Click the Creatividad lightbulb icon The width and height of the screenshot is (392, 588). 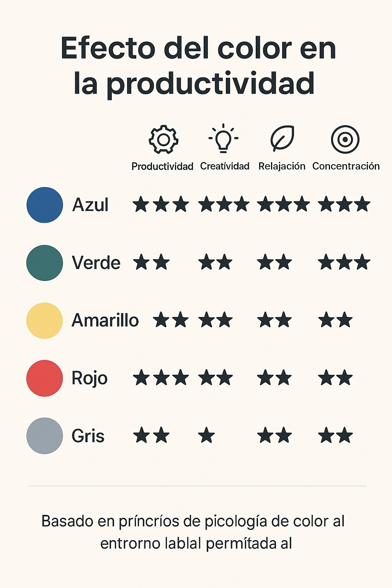pyautogui.click(x=224, y=138)
